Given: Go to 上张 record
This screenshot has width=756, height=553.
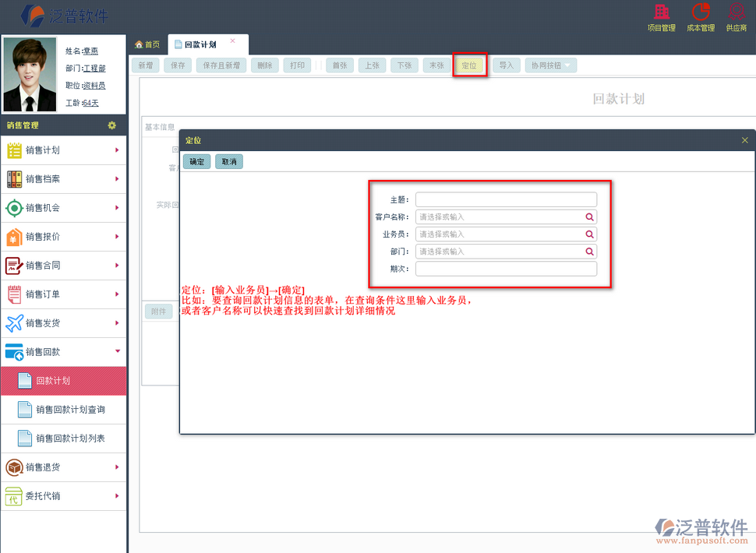Looking at the screenshot, I should tap(373, 65).
